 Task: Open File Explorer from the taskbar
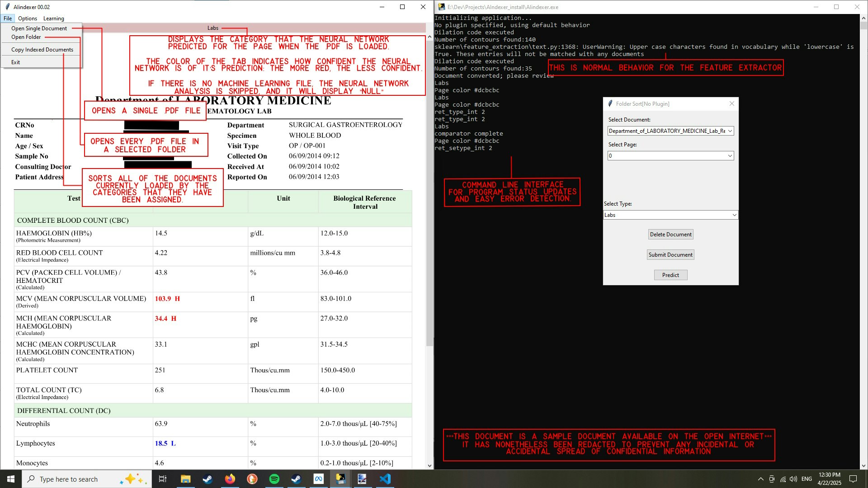click(186, 479)
